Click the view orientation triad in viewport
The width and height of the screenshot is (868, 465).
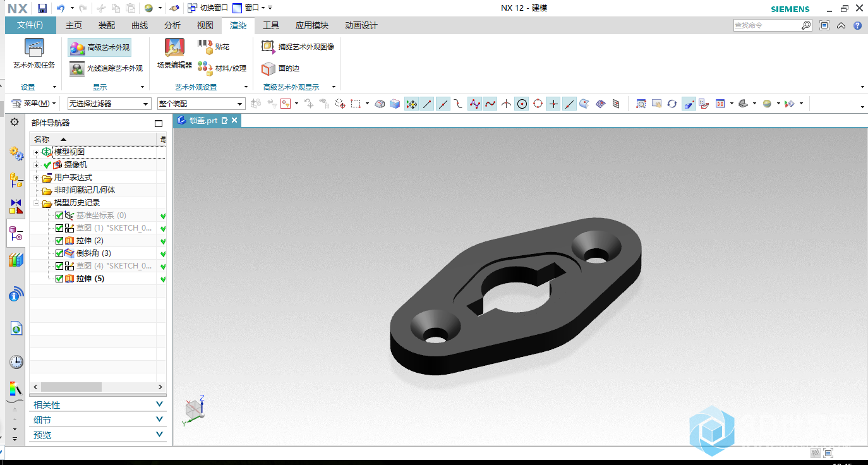tap(194, 409)
